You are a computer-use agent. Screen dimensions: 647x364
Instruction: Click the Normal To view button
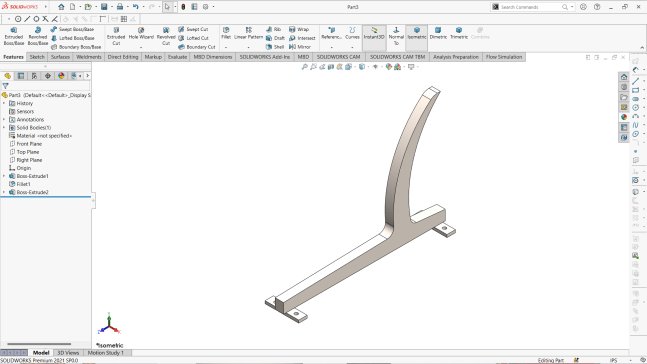pyautogui.click(x=396, y=36)
